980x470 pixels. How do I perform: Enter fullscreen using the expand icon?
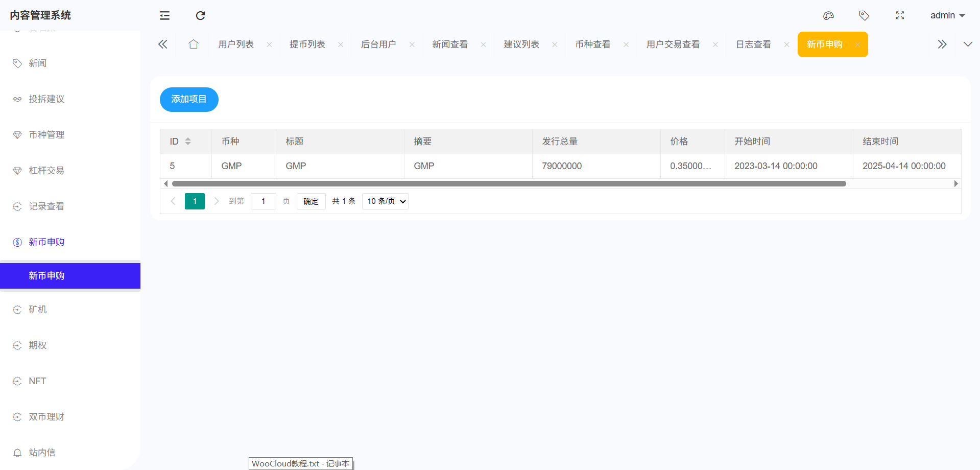[900, 15]
